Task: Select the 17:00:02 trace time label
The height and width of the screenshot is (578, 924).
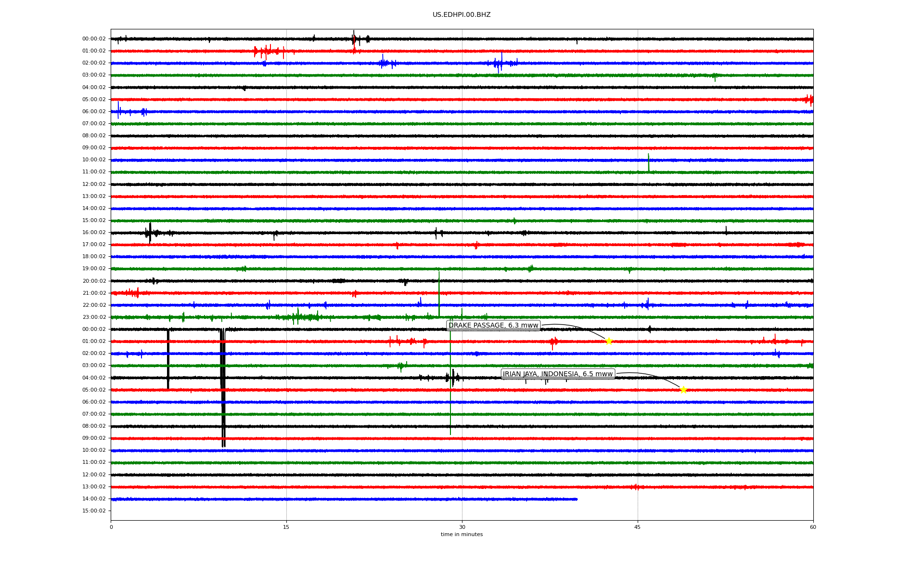Action: tap(94, 245)
